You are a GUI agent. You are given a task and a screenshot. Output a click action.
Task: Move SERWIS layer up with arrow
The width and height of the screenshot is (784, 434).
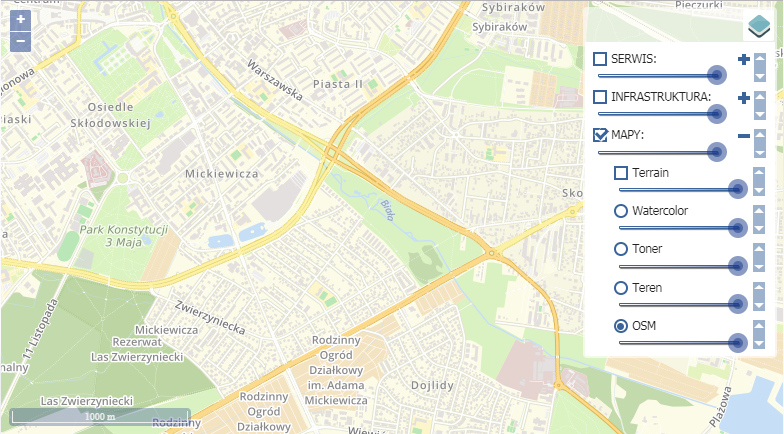pyautogui.click(x=760, y=58)
